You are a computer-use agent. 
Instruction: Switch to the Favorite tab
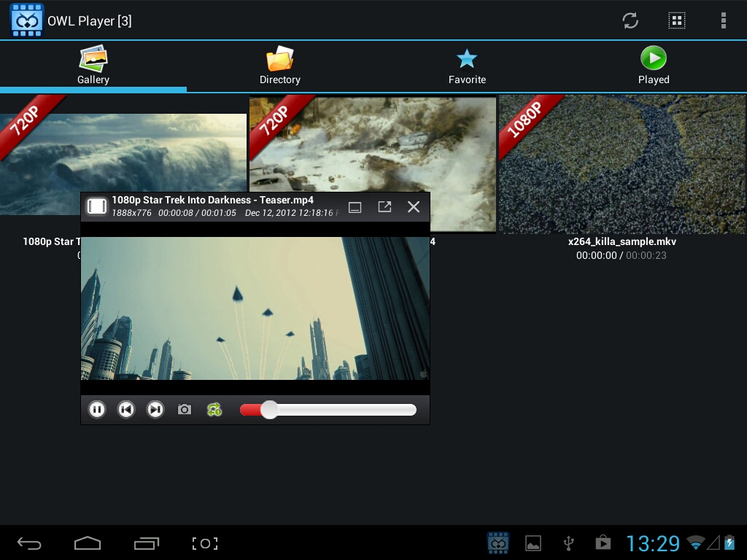tap(467, 66)
